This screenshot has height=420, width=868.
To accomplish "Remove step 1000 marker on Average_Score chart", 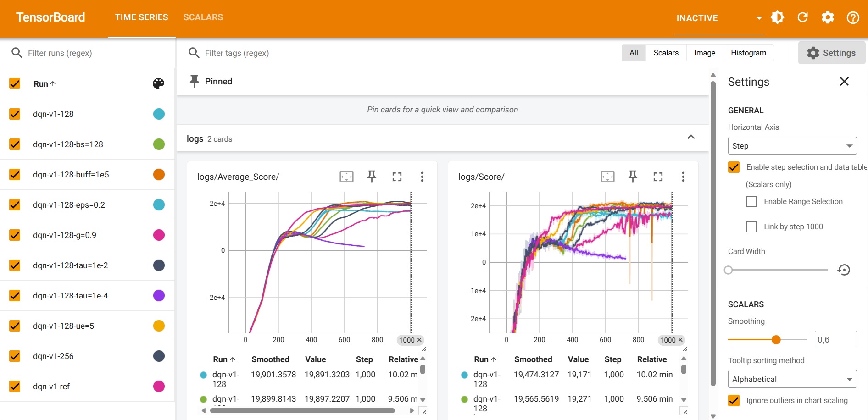I will coord(419,340).
